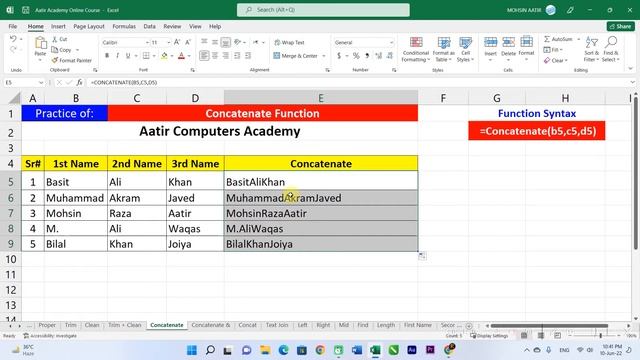
Task: Click the Search box in title bar
Action: tap(323, 10)
